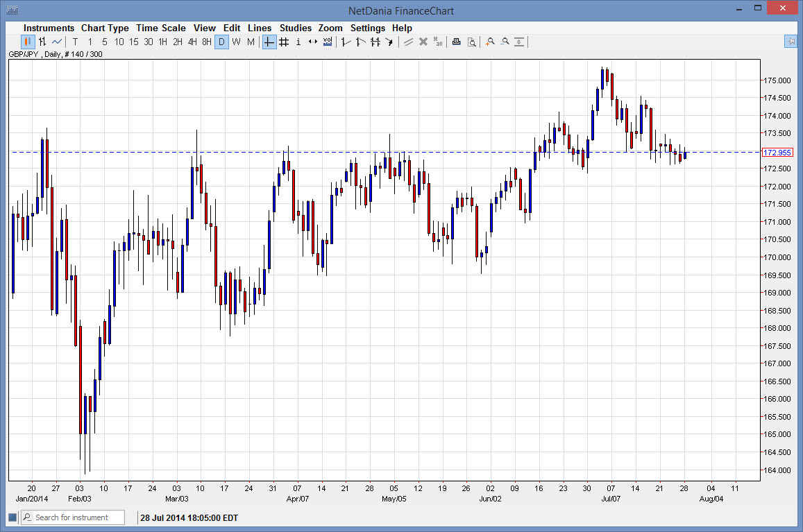Show volume with the vol icon
The height and width of the screenshot is (532, 803).
tap(327, 42)
